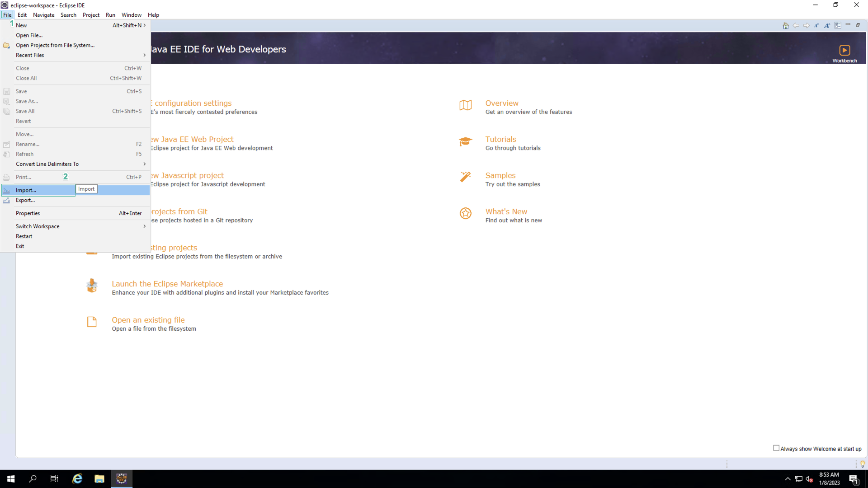The image size is (868, 488).
Task: Click Print option in File menu
Action: 23,177
